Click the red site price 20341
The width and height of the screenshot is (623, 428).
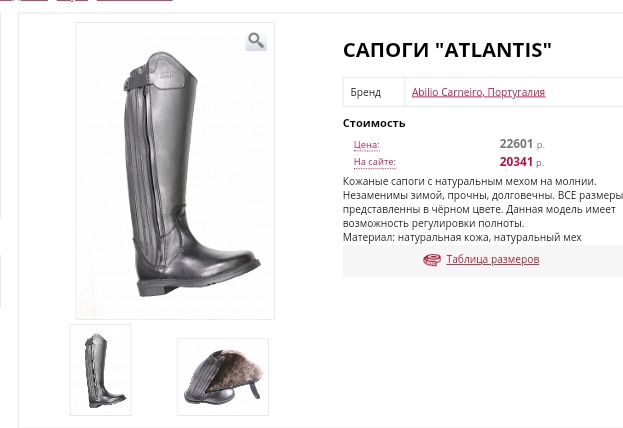516,161
